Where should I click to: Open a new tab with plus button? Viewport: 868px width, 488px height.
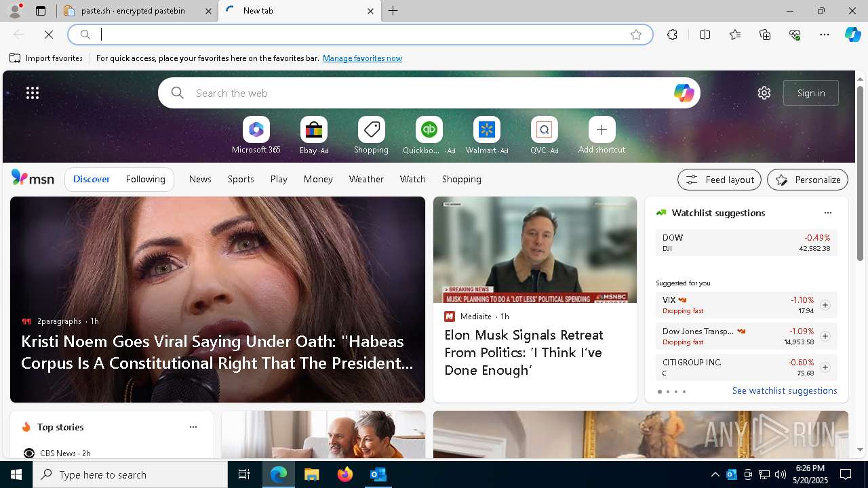coord(393,11)
